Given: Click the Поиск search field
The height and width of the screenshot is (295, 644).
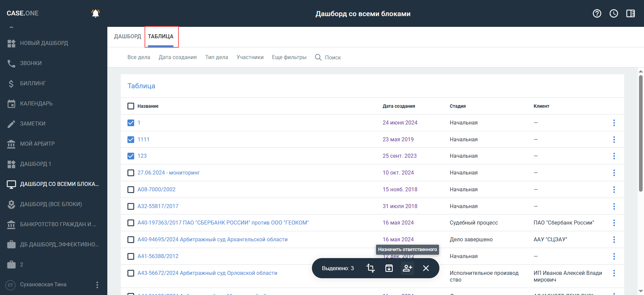Looking at the screenshot, I should coord(333,58).
